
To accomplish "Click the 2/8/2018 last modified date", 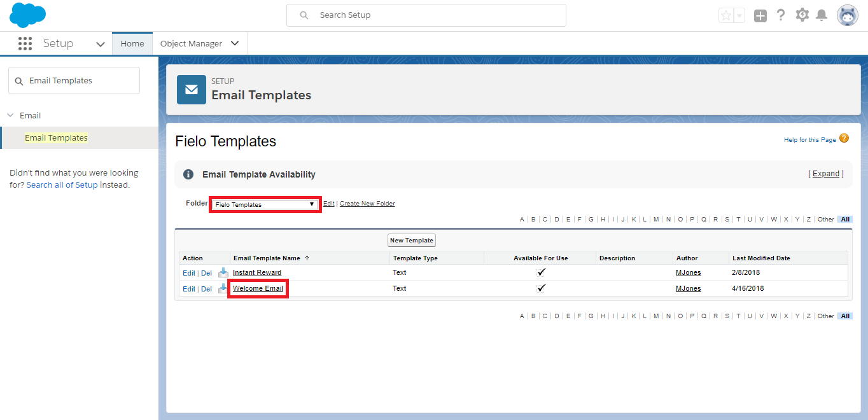I will click(746, 272).
